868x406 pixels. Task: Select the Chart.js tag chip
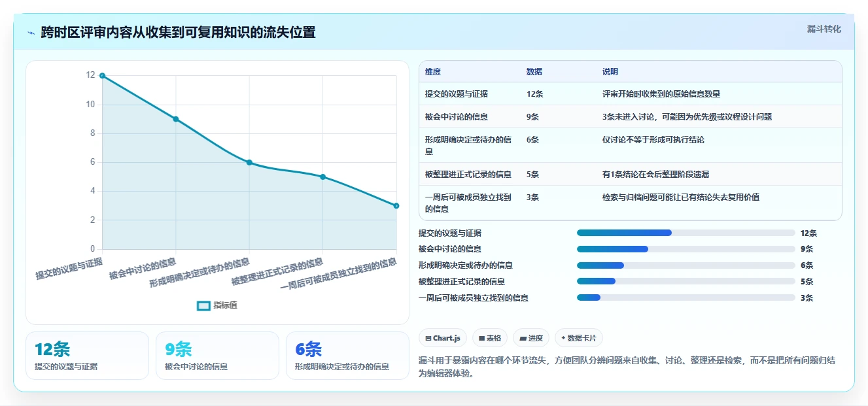(x=443, y=338)
